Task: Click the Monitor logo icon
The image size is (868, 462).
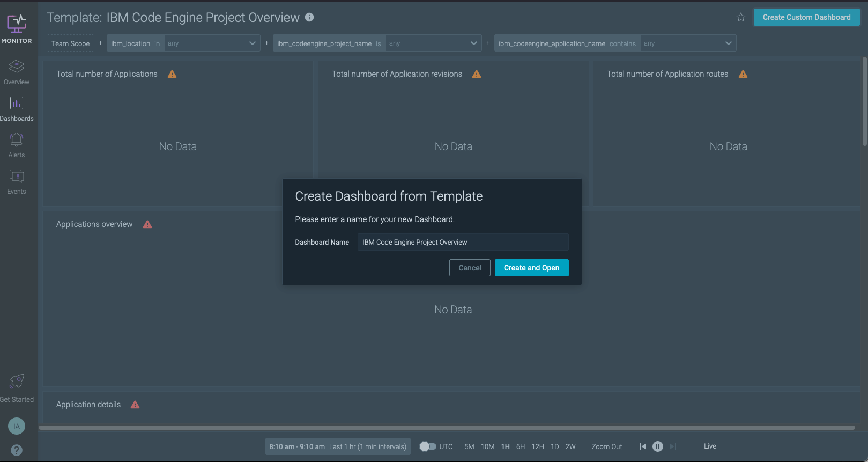Action: pos(17,24)
